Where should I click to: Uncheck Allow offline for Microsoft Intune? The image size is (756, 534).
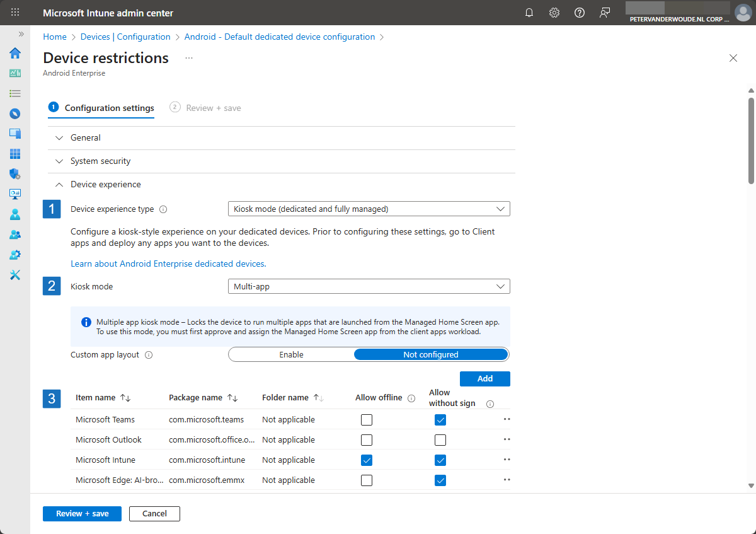367,460
